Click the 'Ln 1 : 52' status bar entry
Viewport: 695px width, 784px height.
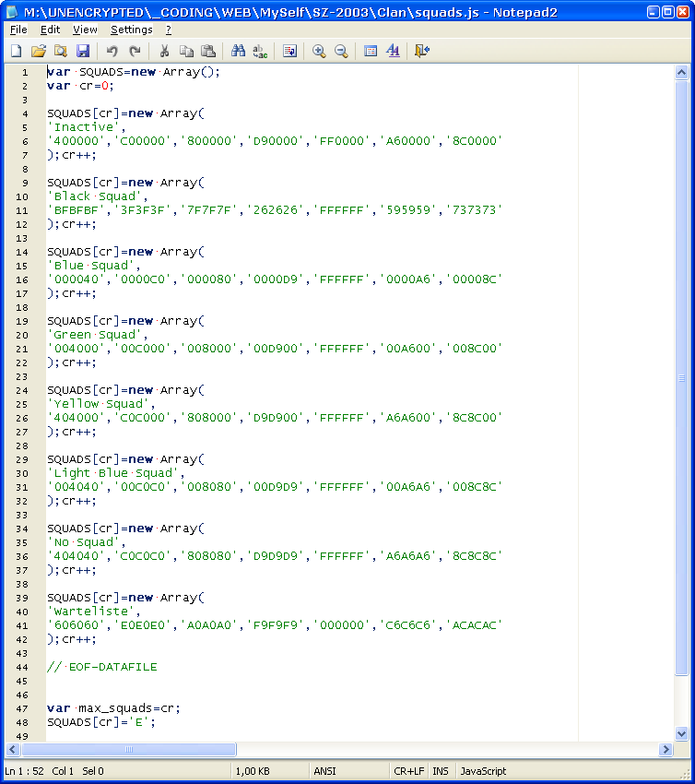25,771
